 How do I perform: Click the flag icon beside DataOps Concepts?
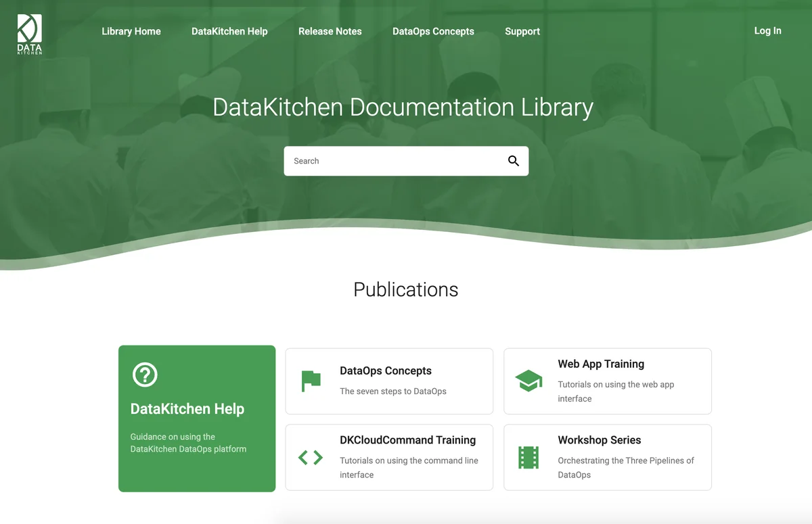click(x=311, y=381)
